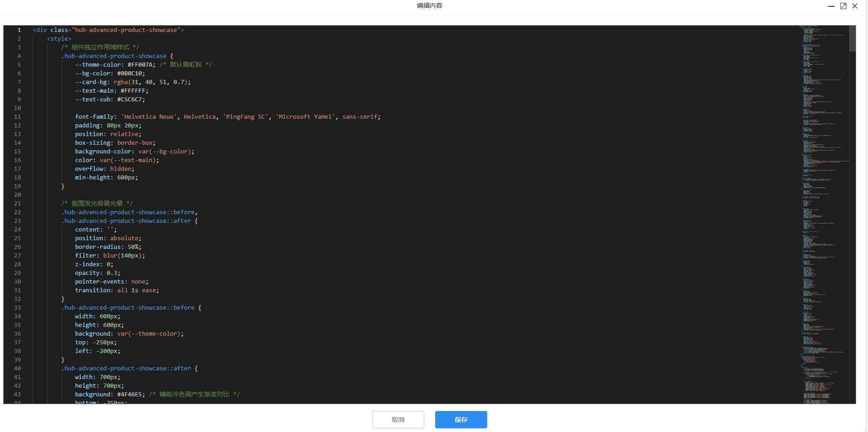Image resolution: width=868 pixels, height=432 pixels.
Task: Click the editor's vertical scrollbar thumb
Action: coord(852,39)
